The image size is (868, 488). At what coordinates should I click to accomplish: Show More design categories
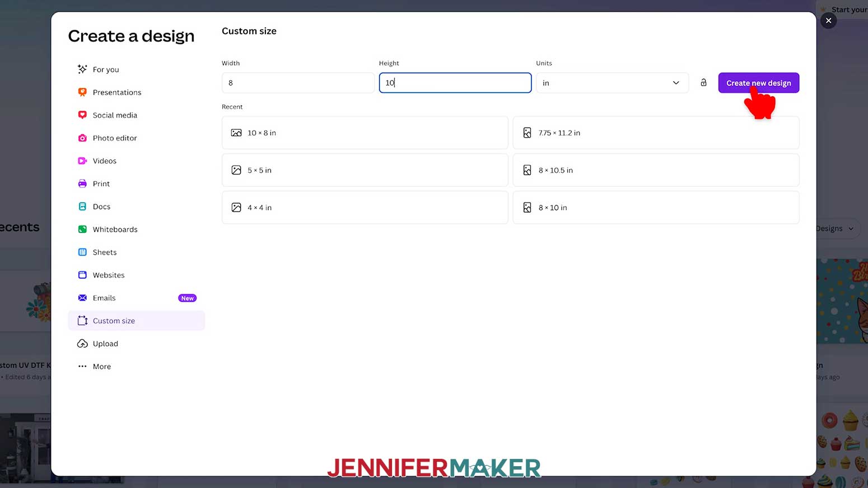point(136,367)
